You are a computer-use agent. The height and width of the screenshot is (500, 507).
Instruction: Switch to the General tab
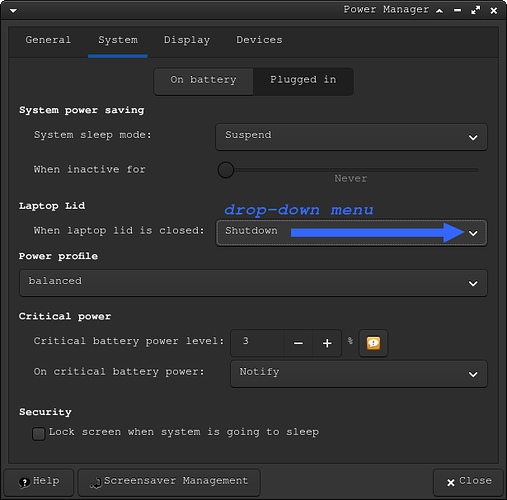48,40
